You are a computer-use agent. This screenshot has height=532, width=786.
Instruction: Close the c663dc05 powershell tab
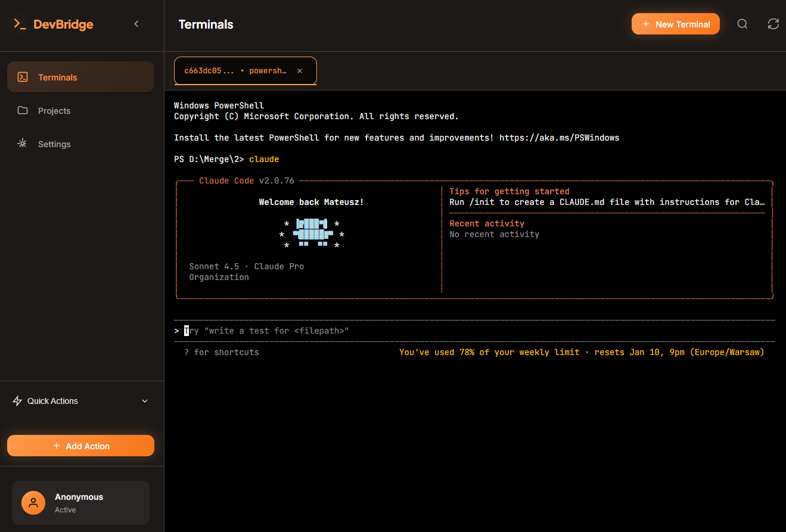[300, 71]
